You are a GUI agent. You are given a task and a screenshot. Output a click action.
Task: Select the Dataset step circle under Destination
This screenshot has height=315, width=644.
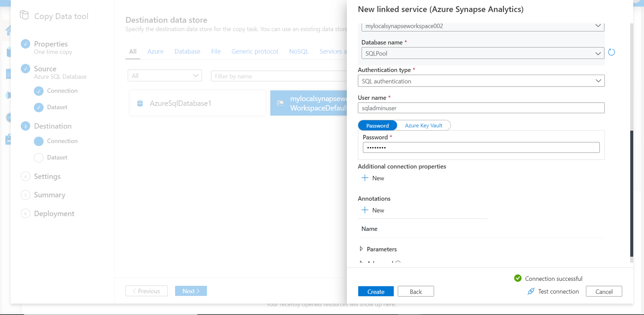click(39, 158)
